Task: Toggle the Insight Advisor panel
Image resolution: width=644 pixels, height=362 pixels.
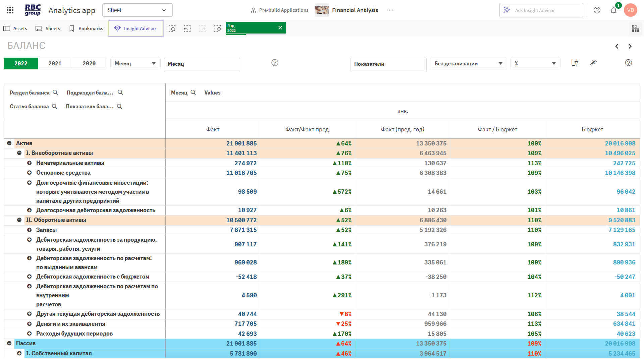Action: 136,28
